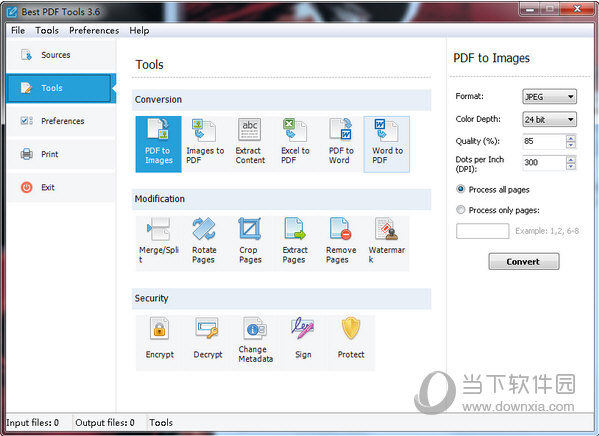Screen dimensions: 599x436
Task: Click the DPI field showing 300
Action: [x=544, y=162]
